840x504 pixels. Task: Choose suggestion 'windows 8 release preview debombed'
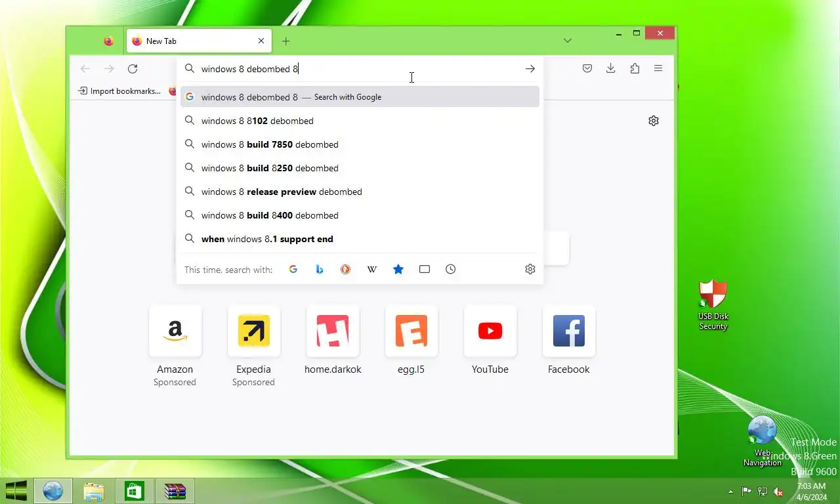(360, 192)
